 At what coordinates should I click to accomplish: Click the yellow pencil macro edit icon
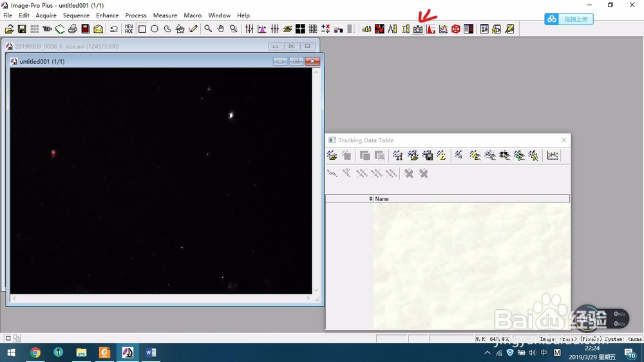click(509, 29)
